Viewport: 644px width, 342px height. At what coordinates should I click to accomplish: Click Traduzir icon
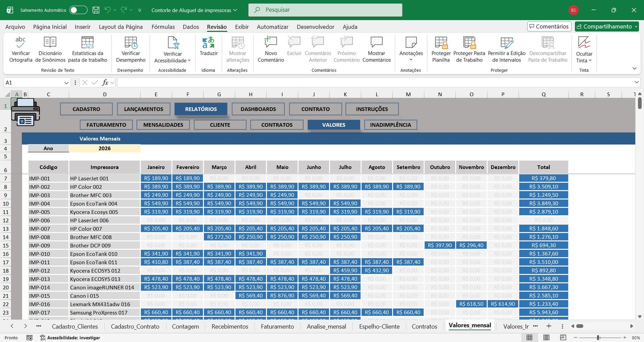pos(208,42)
